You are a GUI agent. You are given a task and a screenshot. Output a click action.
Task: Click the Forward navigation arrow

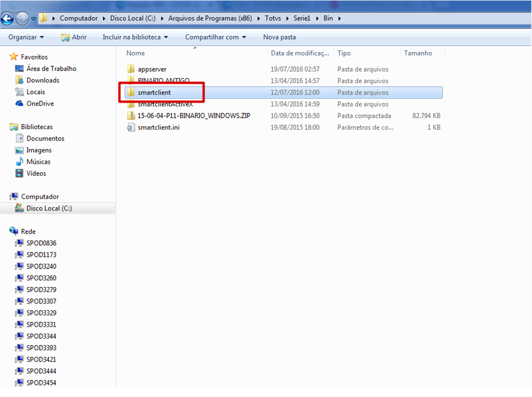pos(23,19)
